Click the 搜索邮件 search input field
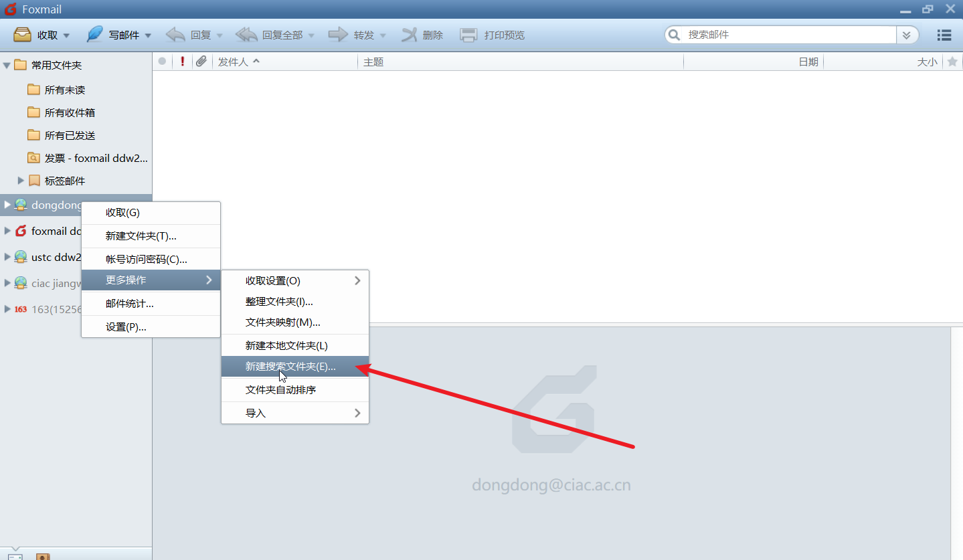 point(790,35)
